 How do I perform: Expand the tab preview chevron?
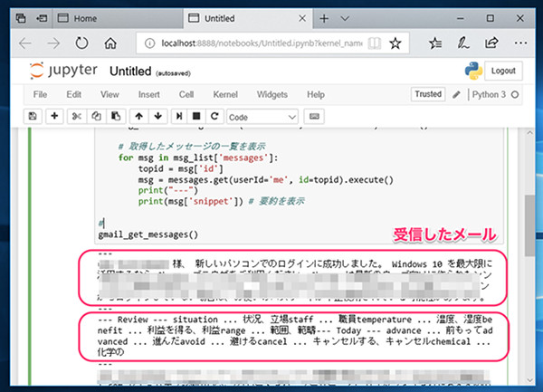(x=345, y=18)
